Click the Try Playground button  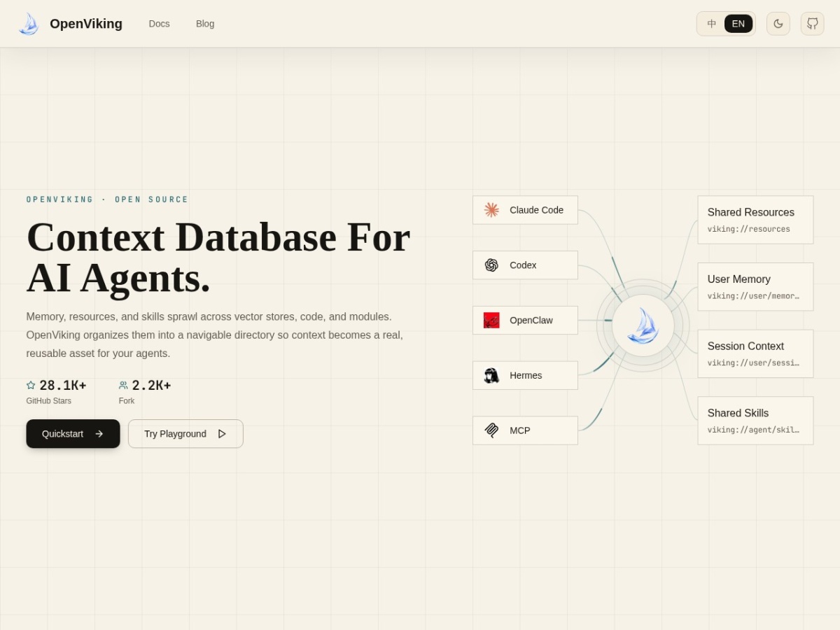(x=185, y=434)
